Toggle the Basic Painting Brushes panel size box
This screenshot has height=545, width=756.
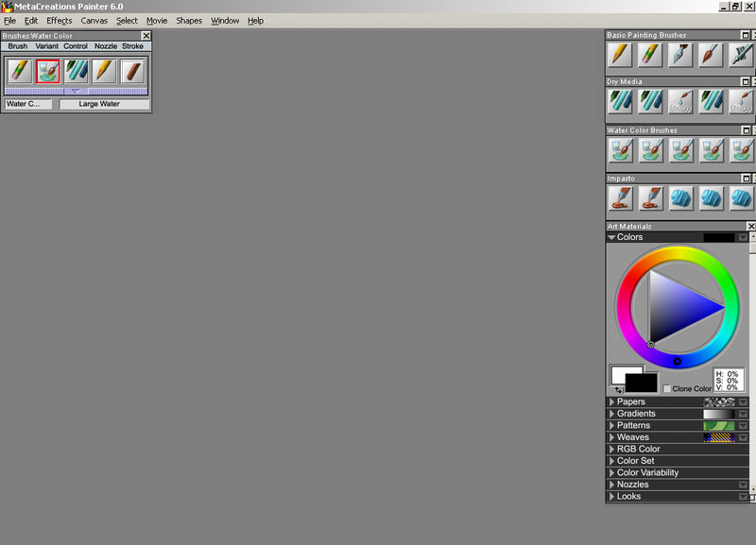pos(745,35)
